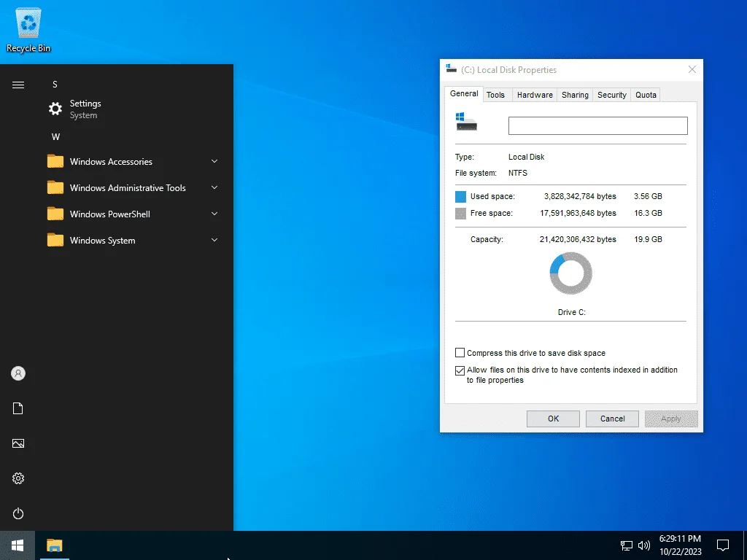Select the General tab
Image resolution: width=747 pixels, height=560 pixels.
pos(464,94)
